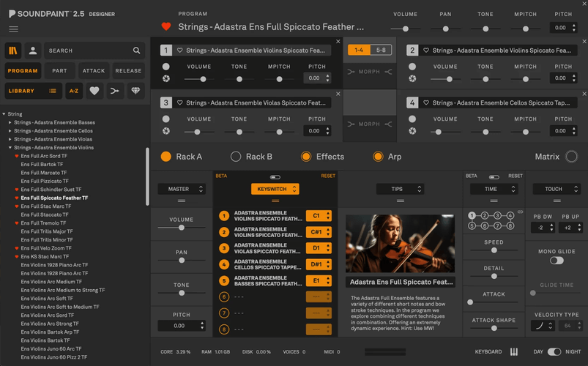Unfavorite the program using the red heart

[x=166, y=26]
